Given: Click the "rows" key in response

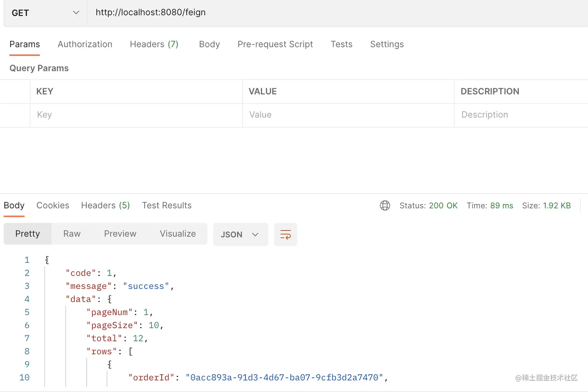Looking at the screenshot, I should (x=101, y=352).
